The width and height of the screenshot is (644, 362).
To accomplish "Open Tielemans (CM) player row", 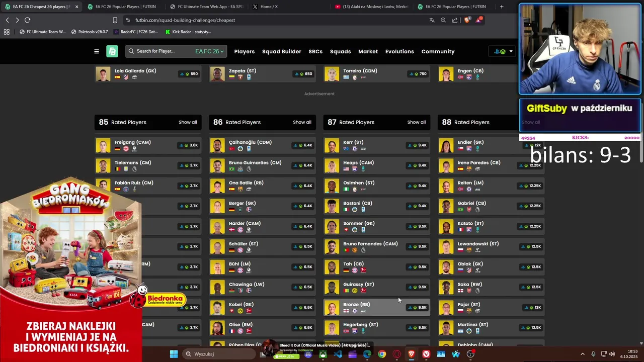I will coord(148,165).
